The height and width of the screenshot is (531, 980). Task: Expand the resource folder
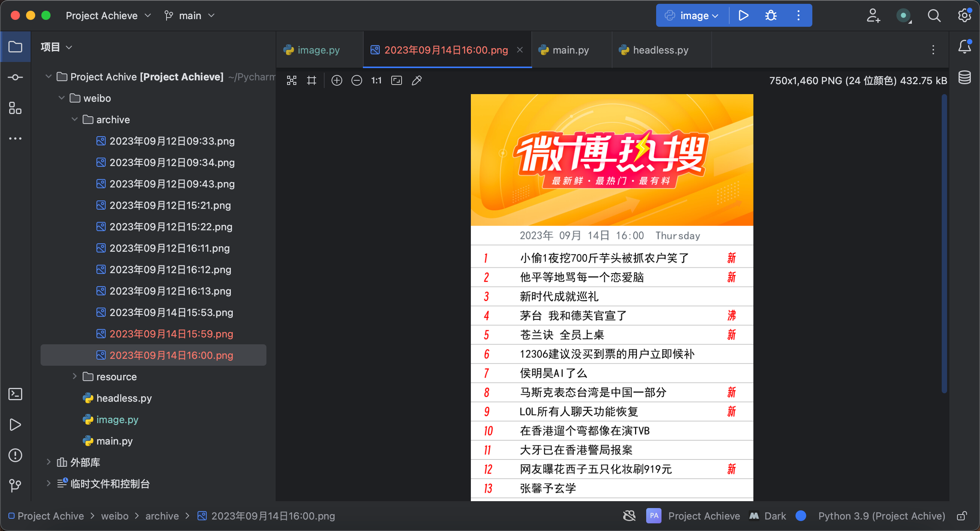[75, 377]
